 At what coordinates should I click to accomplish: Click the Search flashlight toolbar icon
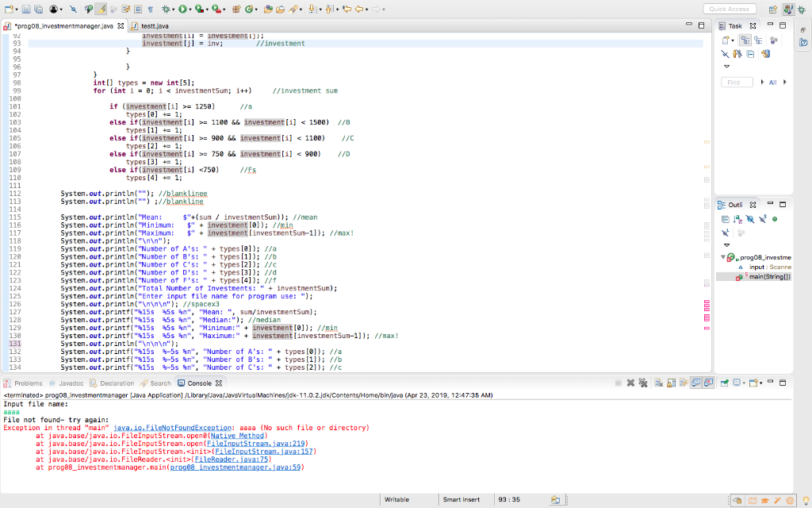pyautogui.click(x=293, y=10)
